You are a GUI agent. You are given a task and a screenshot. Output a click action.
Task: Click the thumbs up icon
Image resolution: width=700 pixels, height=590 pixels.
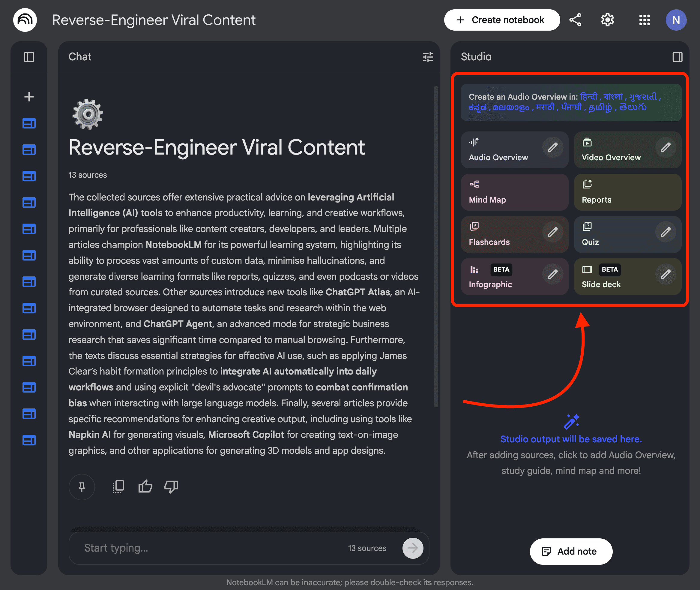145,487
